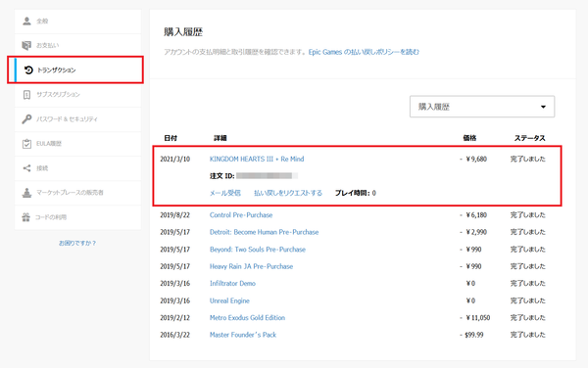Open Heavy Rain JA Pre-Purchase entry

(x=251, y=266)
